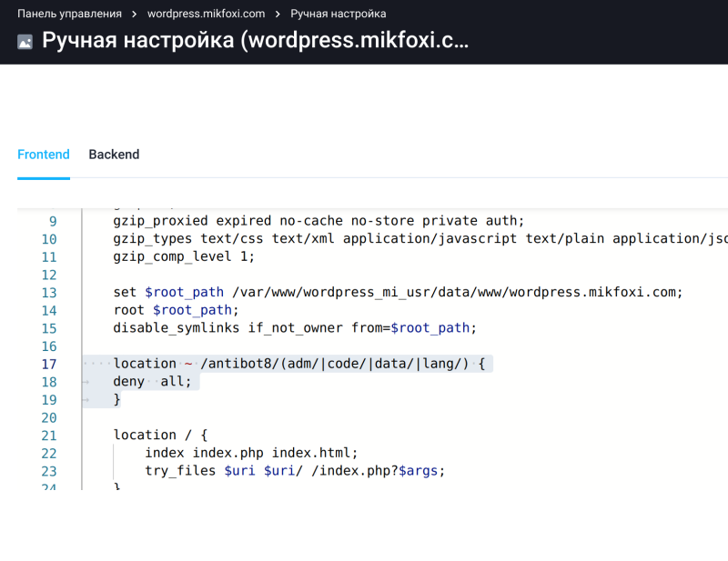Click the page heading Ручная настройка
This screenshot has height=561, width=728.
coord(255,42)
